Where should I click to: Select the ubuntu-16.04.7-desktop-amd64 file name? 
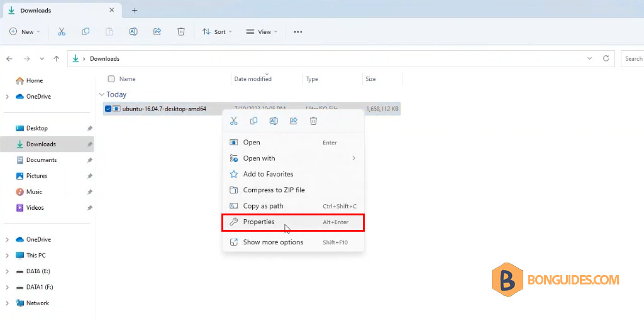(164, 109)
